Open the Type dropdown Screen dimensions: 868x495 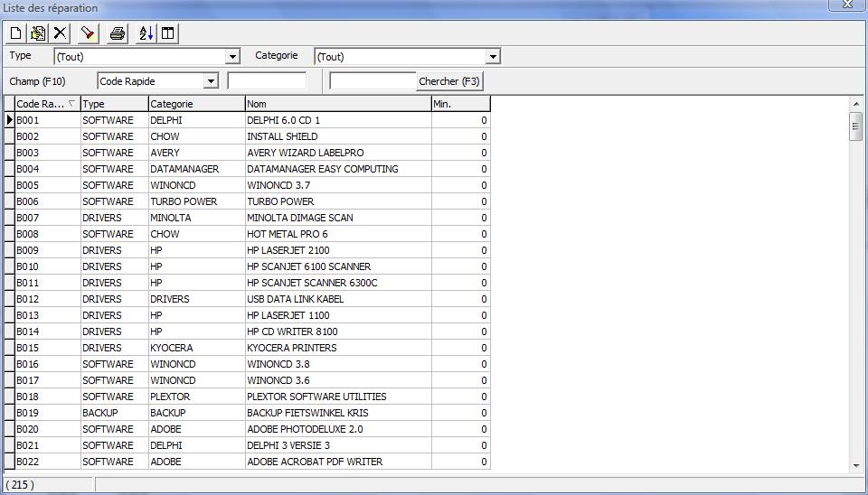pos(233,56)
